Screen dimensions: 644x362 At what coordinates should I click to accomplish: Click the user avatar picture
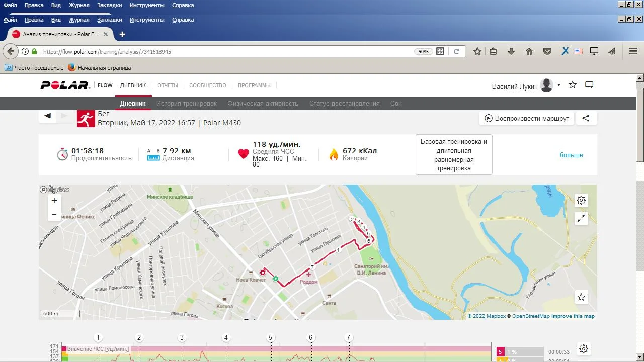pyautogui.click(x=546, y=85)
